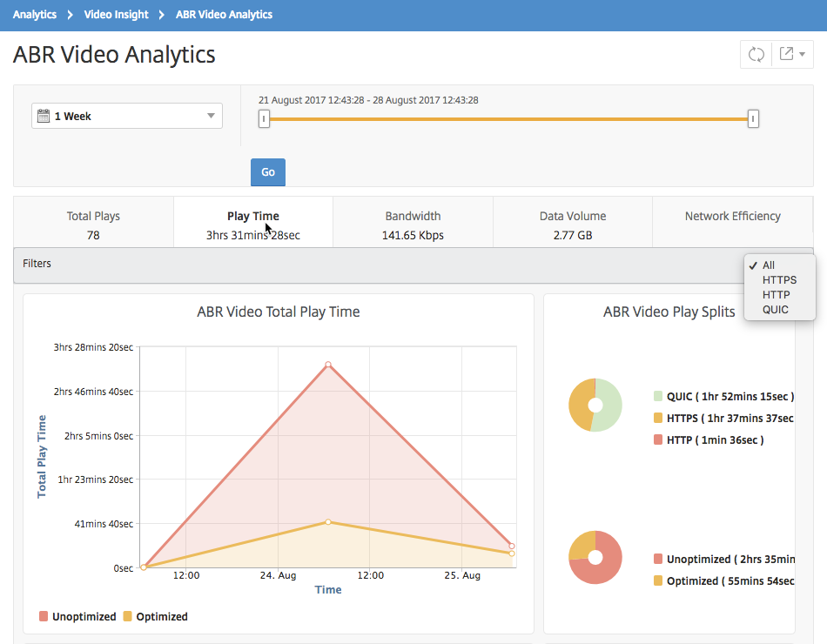Open the 1 Week time range dropdown
827x644 pixels.
click(x=127, y=116)
